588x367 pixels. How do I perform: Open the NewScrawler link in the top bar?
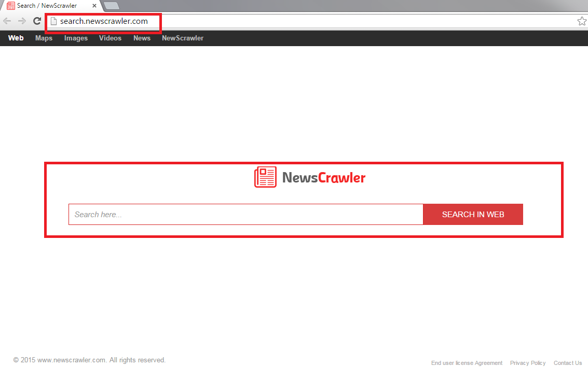(x=183, y=38)
